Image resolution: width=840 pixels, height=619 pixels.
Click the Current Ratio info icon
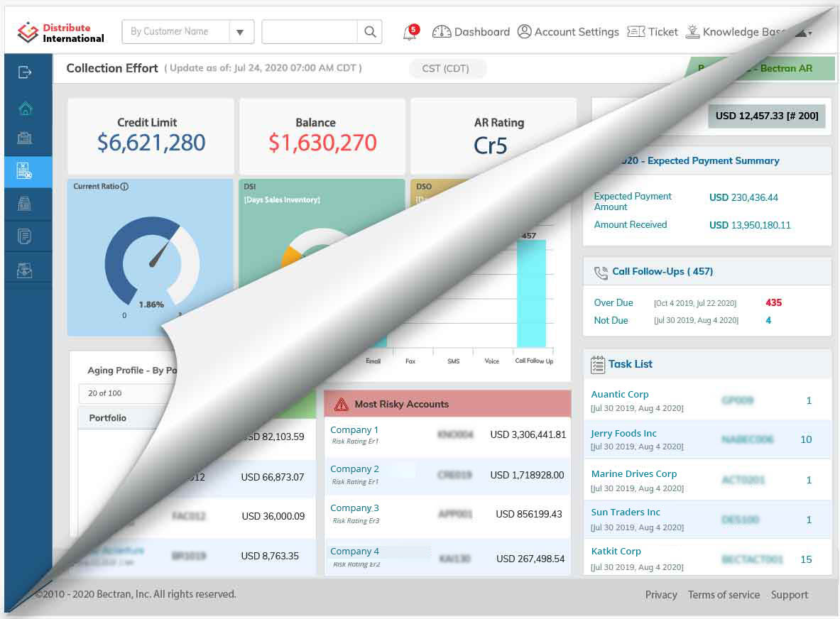(x=124, y=187)
